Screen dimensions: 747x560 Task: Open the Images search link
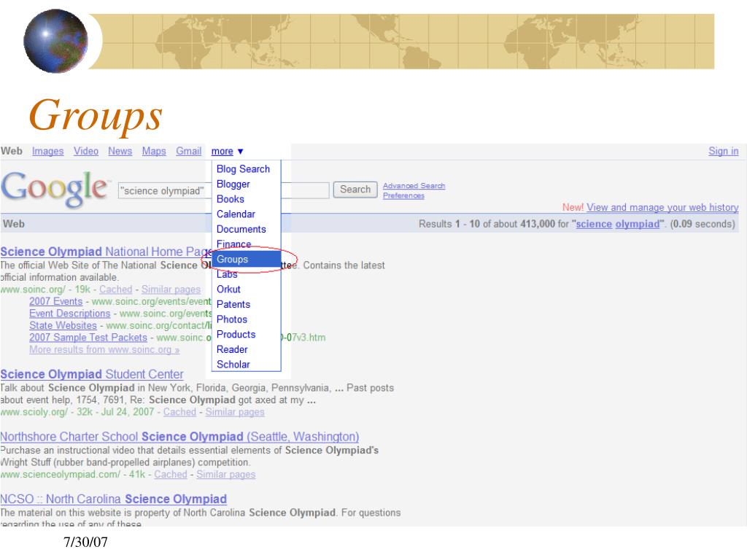pyautogui.click(x=47, y=151)
